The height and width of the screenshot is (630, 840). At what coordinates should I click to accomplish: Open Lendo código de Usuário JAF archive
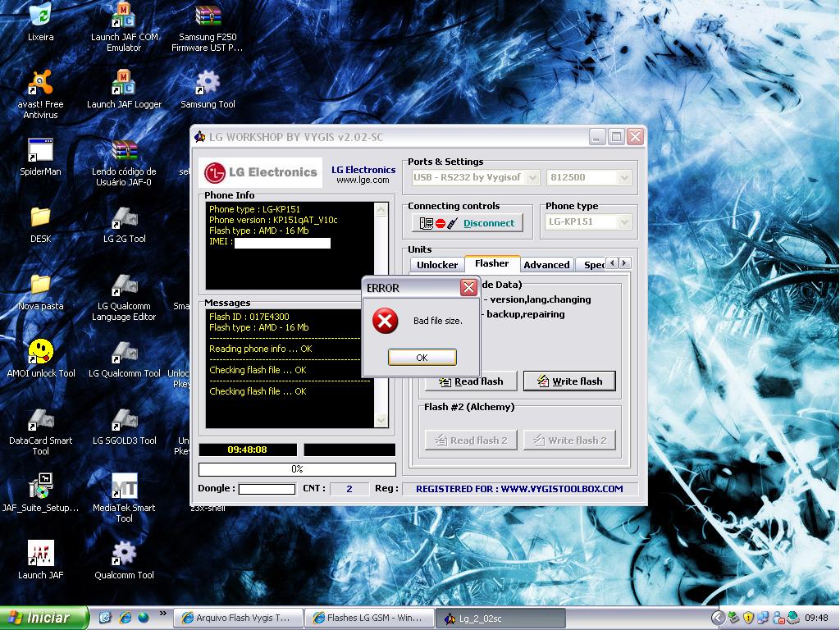[x=124, y=150]
